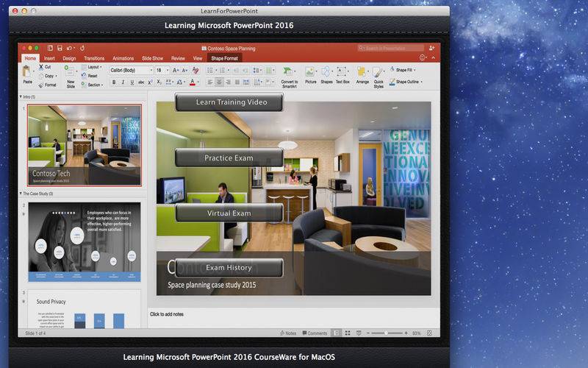Open the Shape Fill dropdown

(x=403, y=70)
